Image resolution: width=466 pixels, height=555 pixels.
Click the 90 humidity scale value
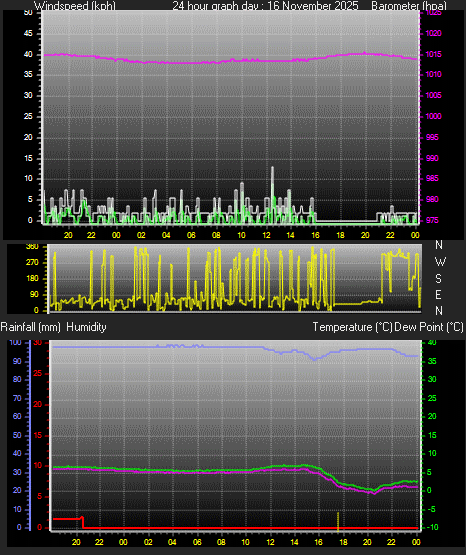[x=17, y=361]
